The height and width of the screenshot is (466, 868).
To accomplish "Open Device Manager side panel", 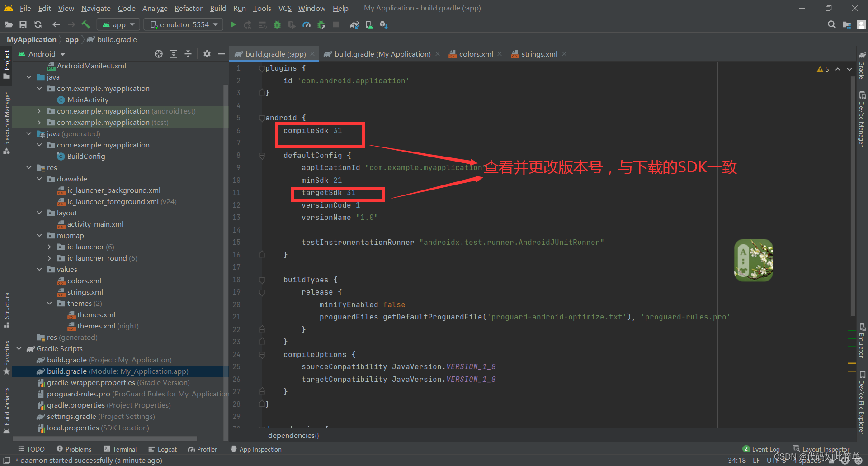I will [862, 119].
